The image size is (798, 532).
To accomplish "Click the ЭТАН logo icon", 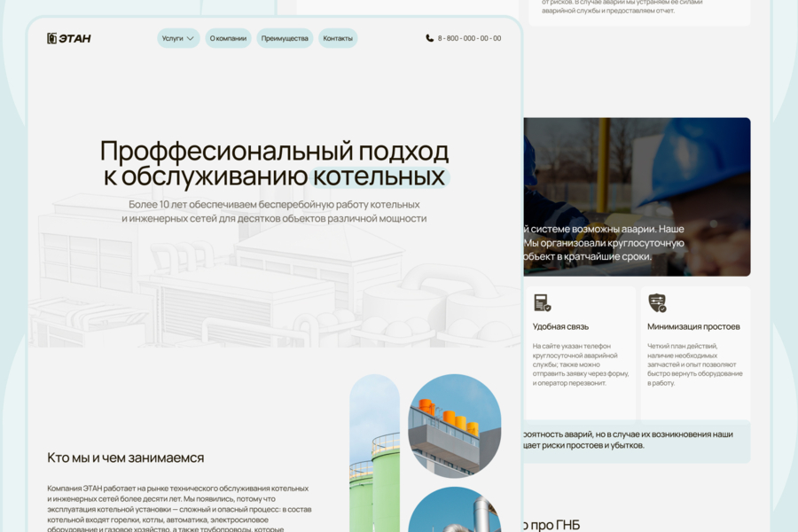I will point(51,38).
